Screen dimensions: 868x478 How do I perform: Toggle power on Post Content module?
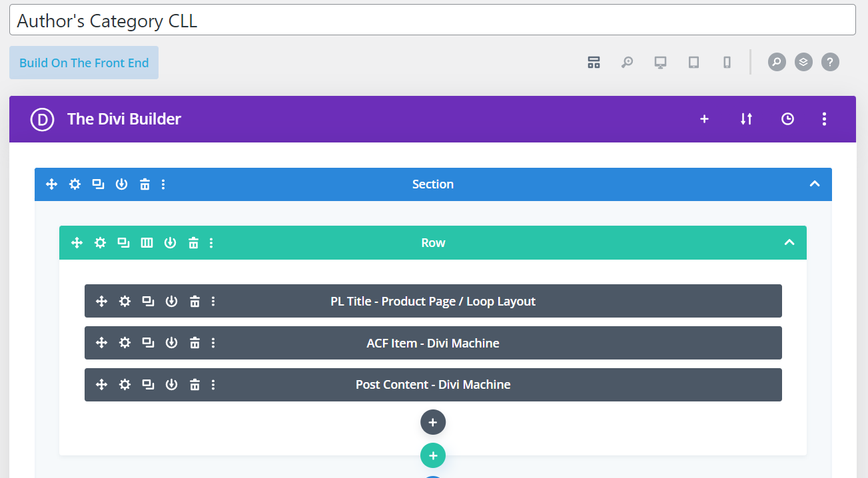pos(171,385)
